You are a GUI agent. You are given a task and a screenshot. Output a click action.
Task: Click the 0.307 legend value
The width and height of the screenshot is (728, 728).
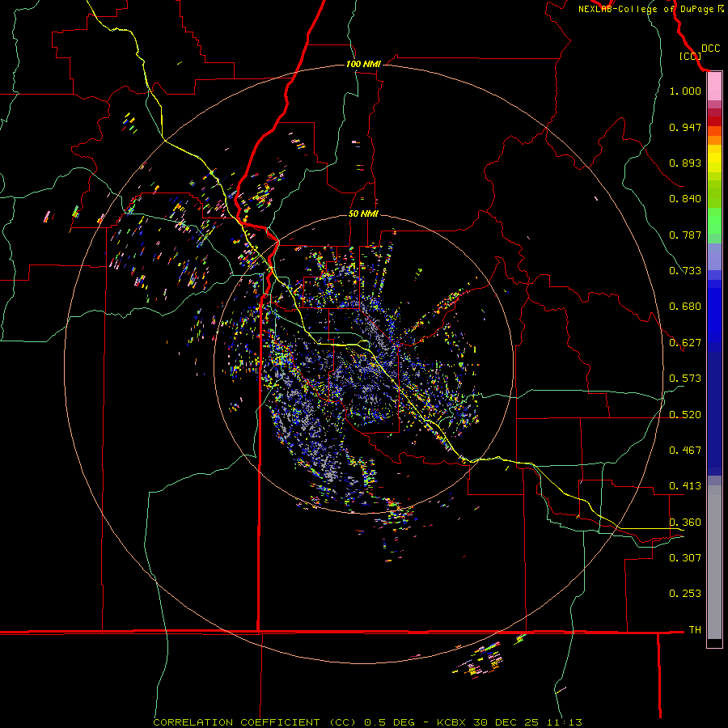pyautogui.click(x=685, y=558)
